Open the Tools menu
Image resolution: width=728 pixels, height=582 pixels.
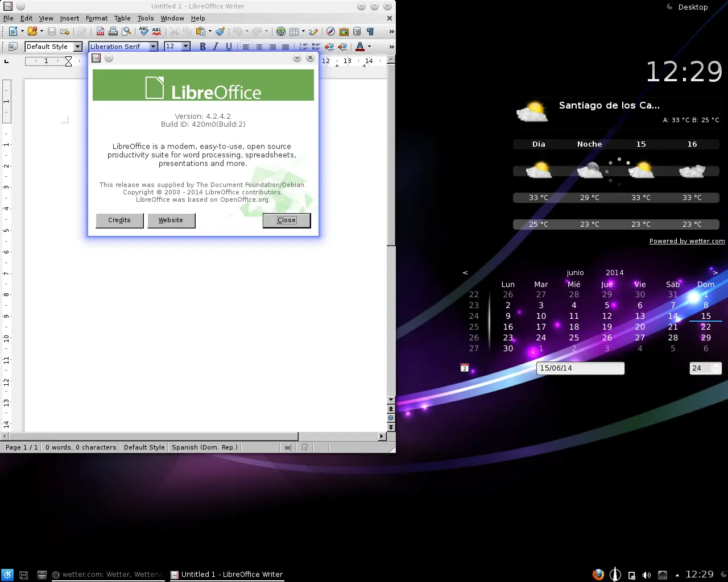(146, 18)
